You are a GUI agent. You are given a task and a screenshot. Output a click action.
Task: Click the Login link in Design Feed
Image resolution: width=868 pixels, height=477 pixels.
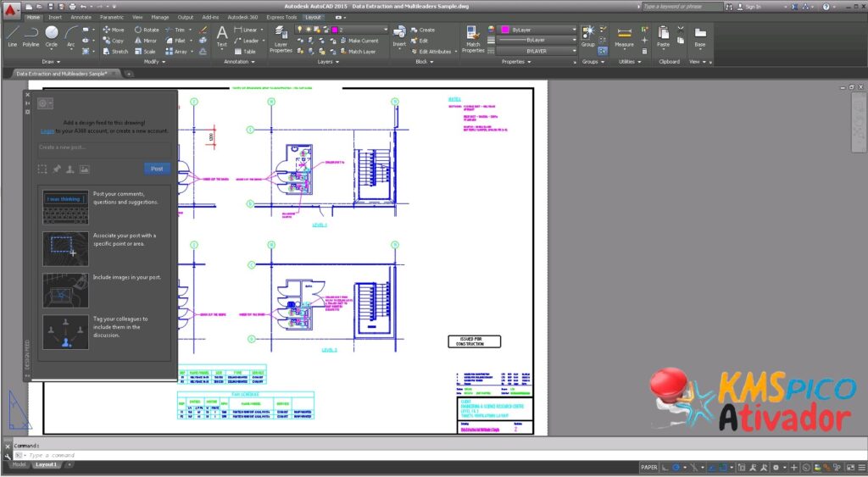pos(47,131)
